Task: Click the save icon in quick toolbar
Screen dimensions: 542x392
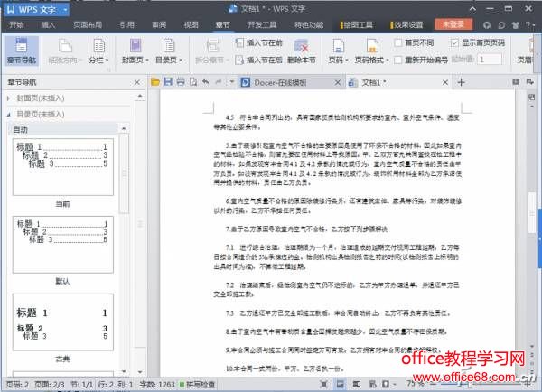Action: click(168, 82)
